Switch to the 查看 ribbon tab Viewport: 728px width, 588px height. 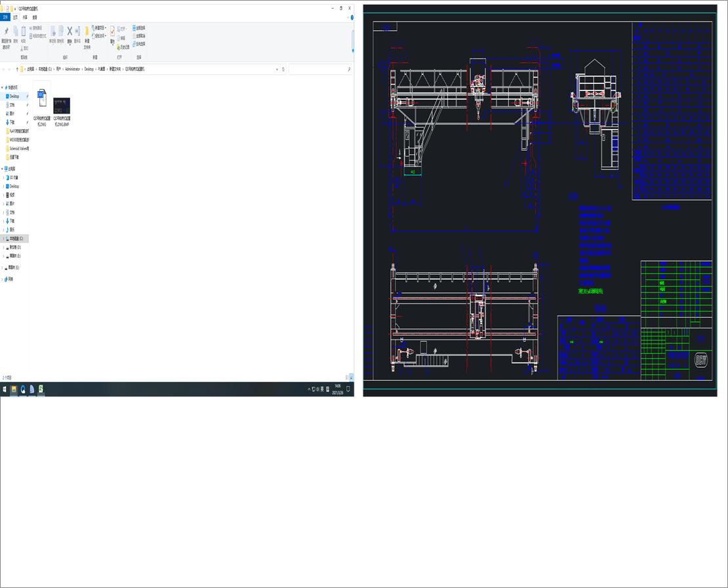(x=33, y=17)
